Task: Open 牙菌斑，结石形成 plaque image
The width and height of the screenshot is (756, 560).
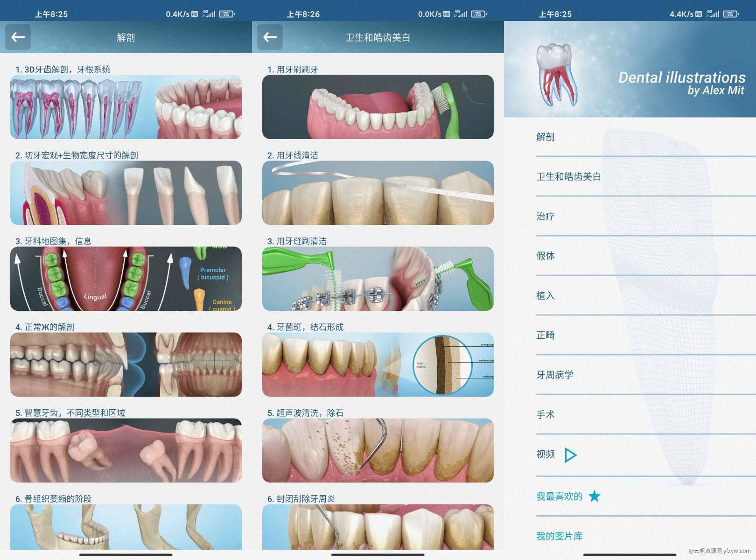Action: pos(378,364)
